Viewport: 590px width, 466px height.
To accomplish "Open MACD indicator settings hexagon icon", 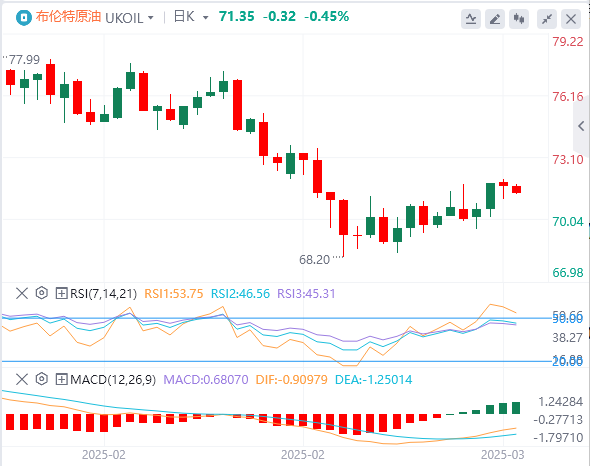I will (42, 379).
